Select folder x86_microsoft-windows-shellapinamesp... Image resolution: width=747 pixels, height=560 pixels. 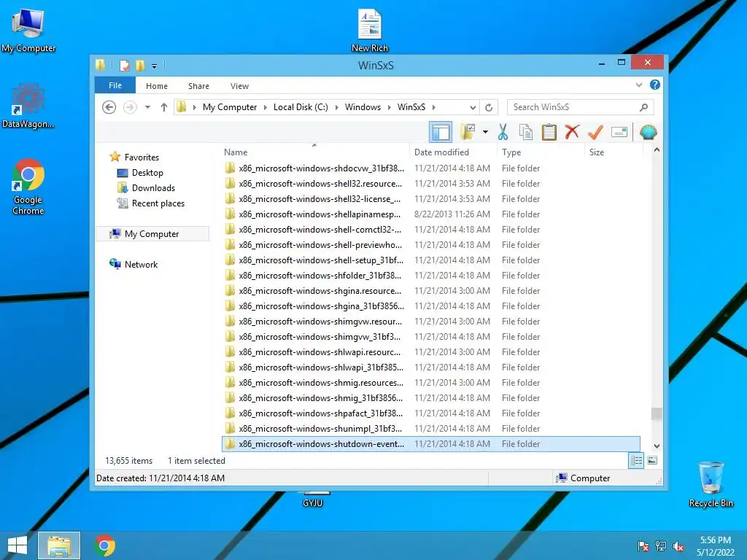tap(430, 214)
